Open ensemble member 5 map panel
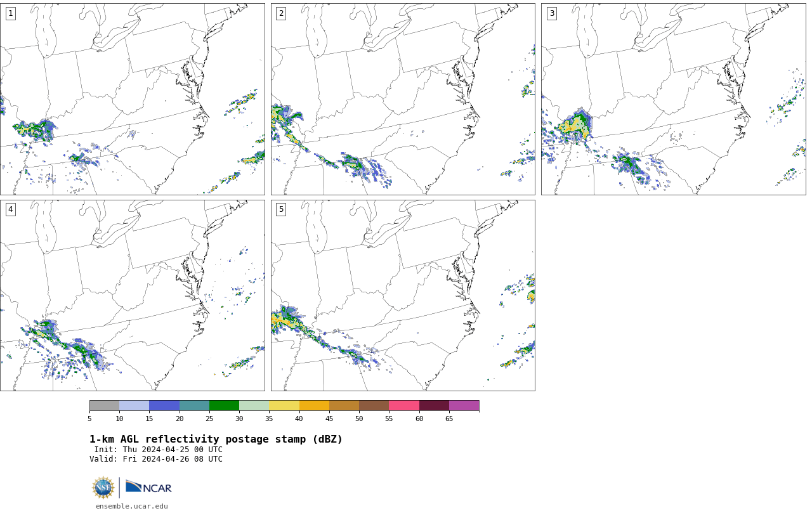The image size is (812, 513). [x=403, y=295]
